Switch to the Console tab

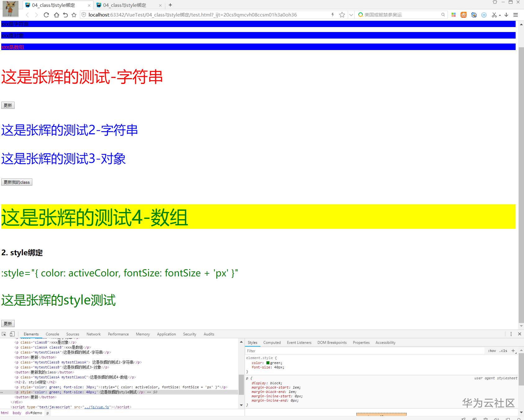[53, 334]
